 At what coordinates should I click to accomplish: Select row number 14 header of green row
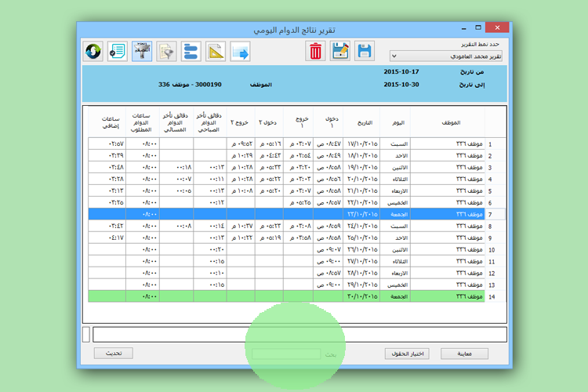495,296
